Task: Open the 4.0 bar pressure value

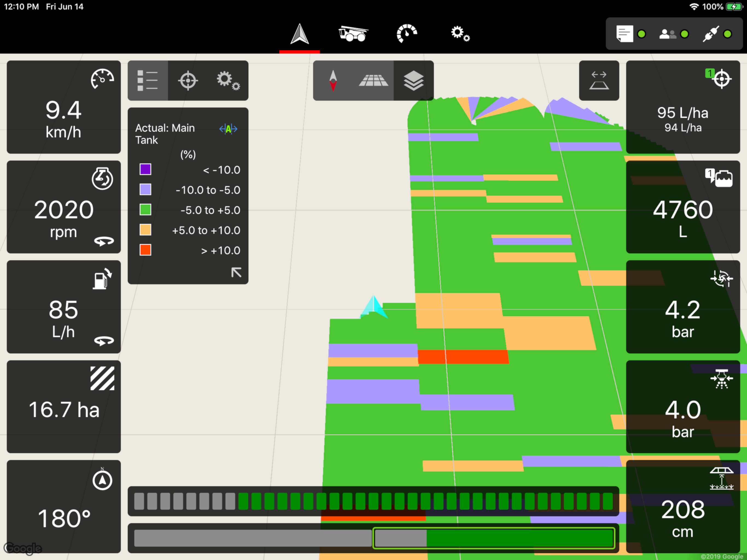Action: tap(682, 410)
